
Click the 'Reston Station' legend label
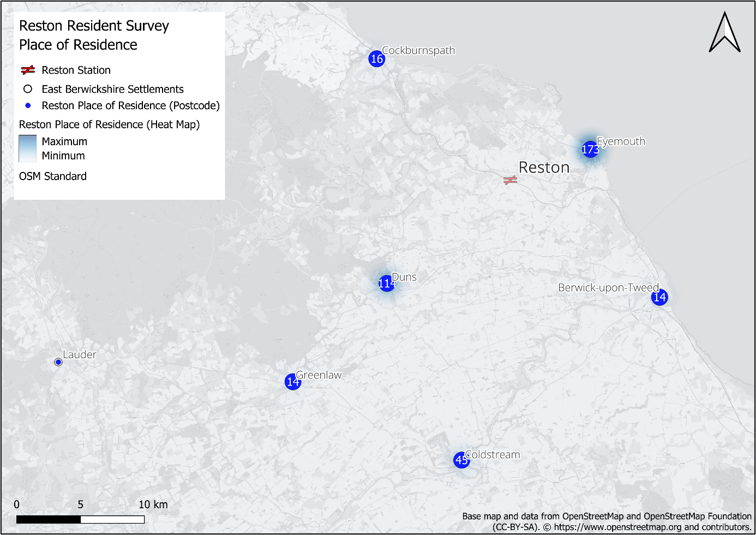pyautogui.click(x=76, y=70)
